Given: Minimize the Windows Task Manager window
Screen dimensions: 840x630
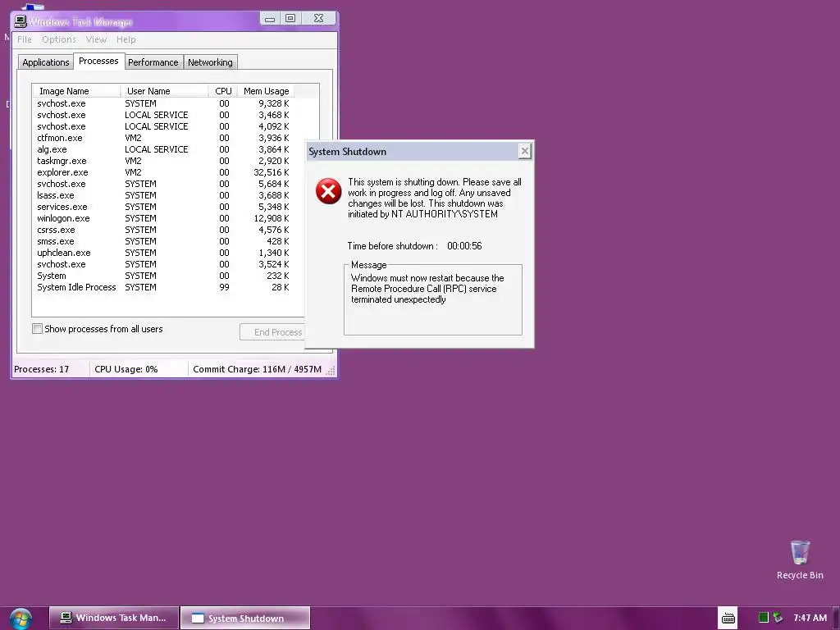Looking at the screenshot, I should click(270, 19).
